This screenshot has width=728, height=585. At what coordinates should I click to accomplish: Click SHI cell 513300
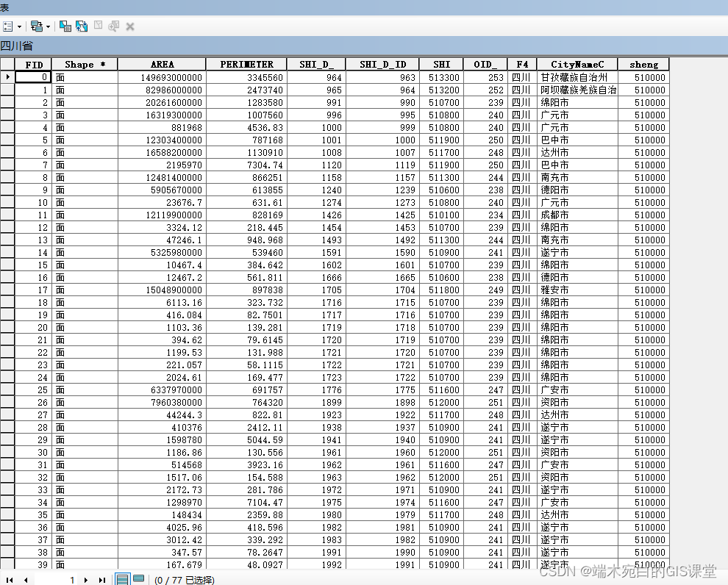click(x=441, y=77)
